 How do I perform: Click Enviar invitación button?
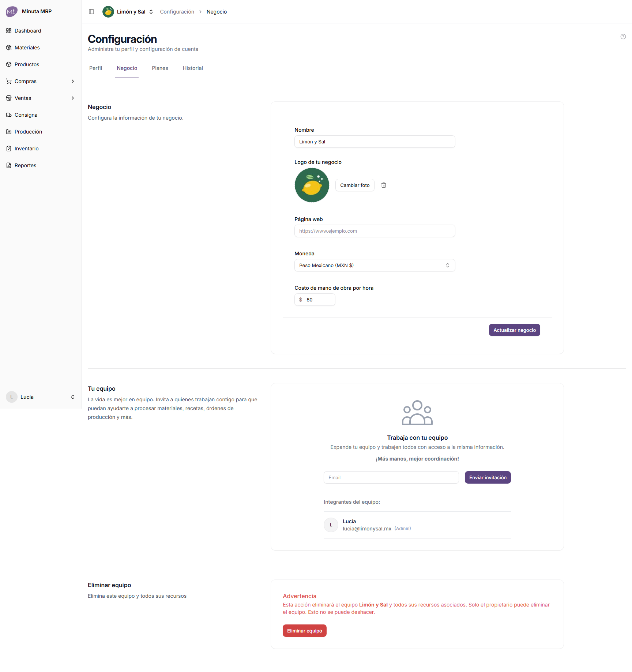click(488, 477)
